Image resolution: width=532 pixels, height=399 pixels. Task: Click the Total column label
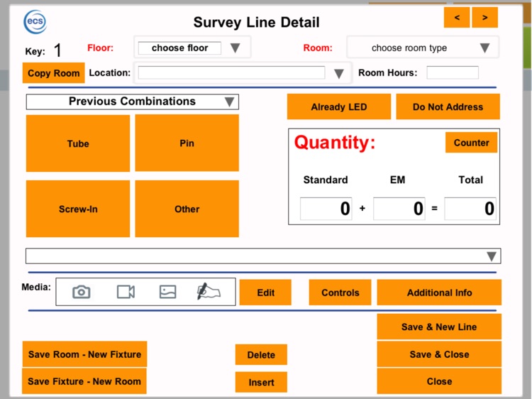point(470,180)
